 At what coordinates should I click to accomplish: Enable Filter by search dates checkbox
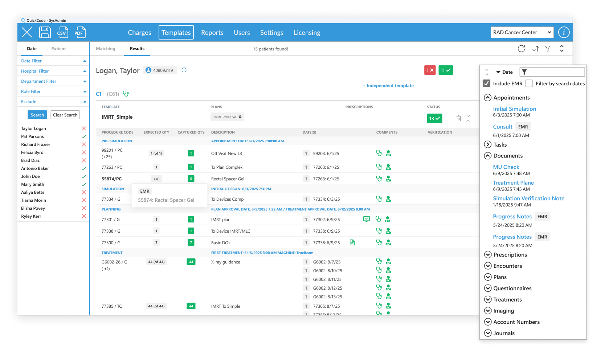[529, 83]
